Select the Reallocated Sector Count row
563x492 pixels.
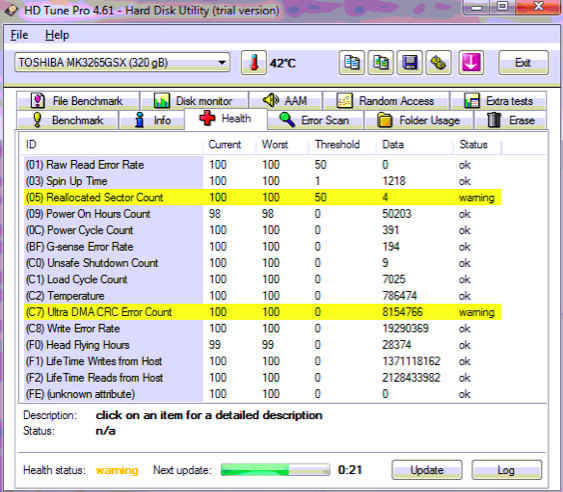coord(262,197)
